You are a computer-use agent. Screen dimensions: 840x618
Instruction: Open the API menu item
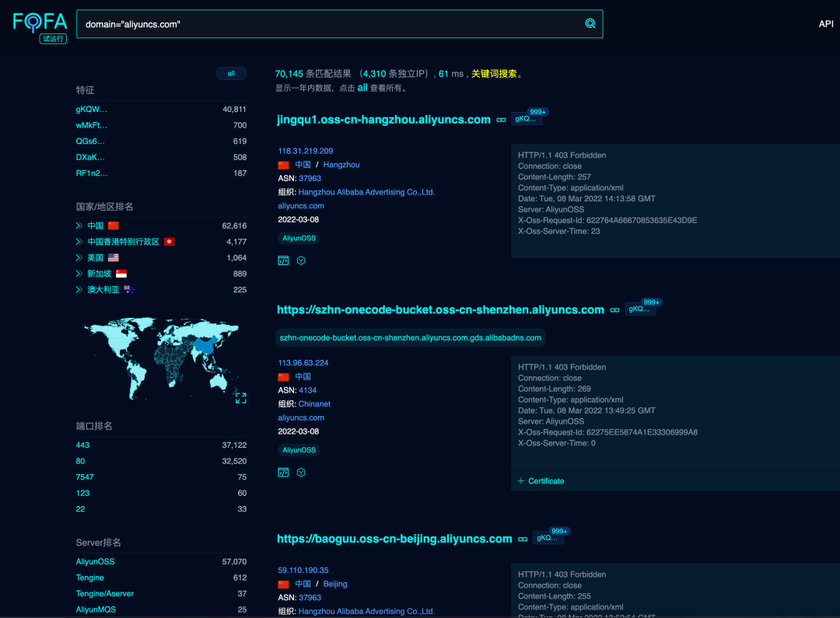tap(825, 24)
